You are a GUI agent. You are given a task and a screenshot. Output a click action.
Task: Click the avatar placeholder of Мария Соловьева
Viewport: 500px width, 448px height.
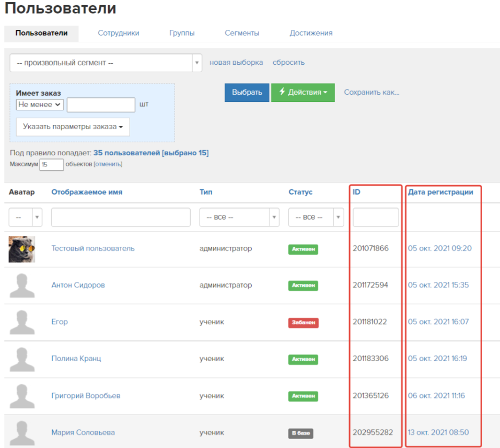click(x=22, y=433)
